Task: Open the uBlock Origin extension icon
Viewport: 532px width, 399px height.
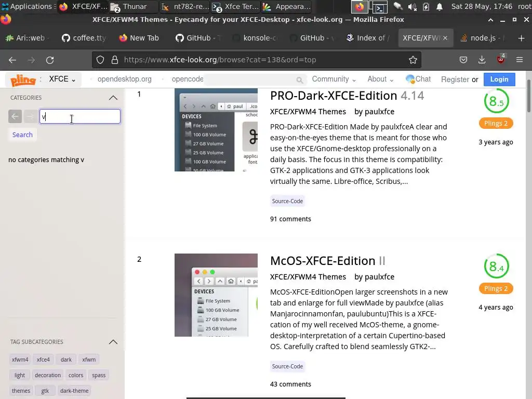Action: click(x=501, y=59)
